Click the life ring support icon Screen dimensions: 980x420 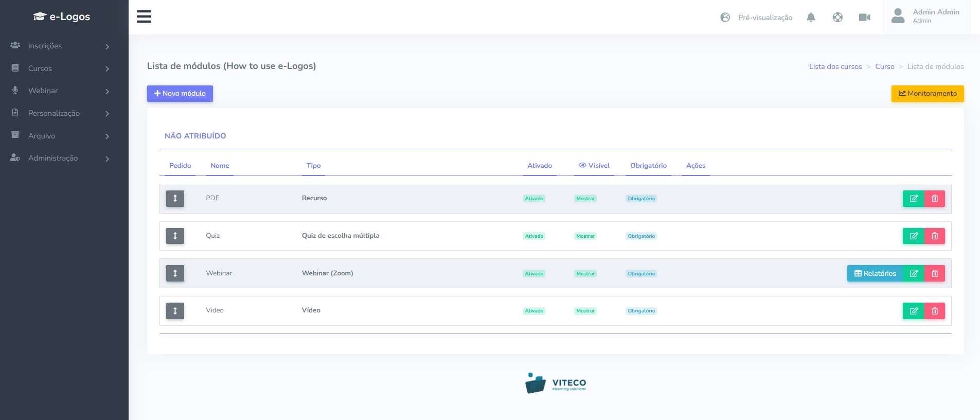point(838,17)
